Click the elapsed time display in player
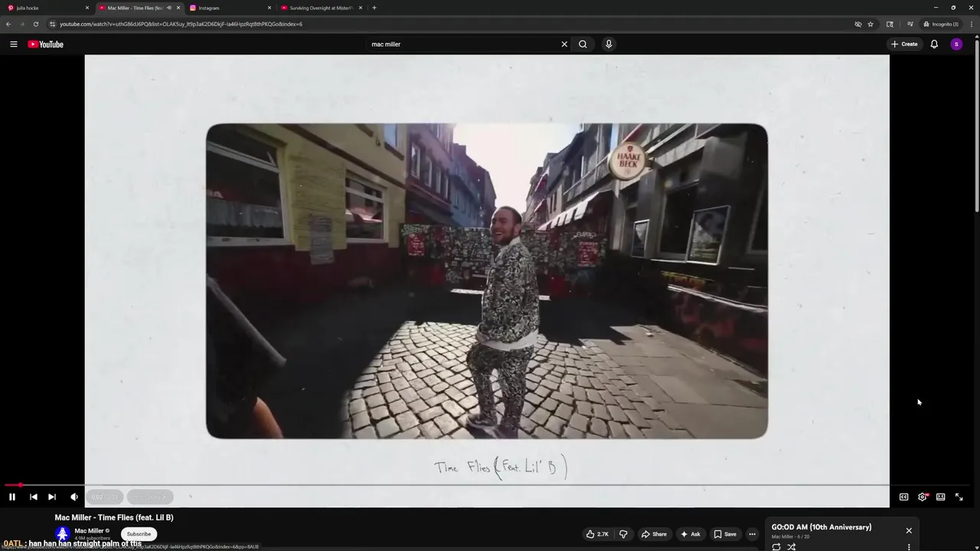Screen dimensions: 980x551 [104, 497]
